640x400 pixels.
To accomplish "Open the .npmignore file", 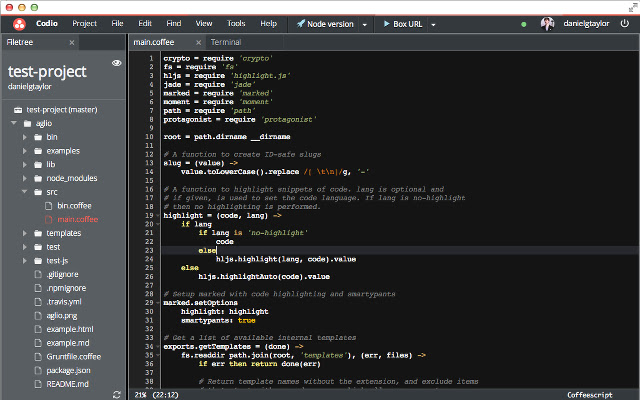I will point(66,288).
